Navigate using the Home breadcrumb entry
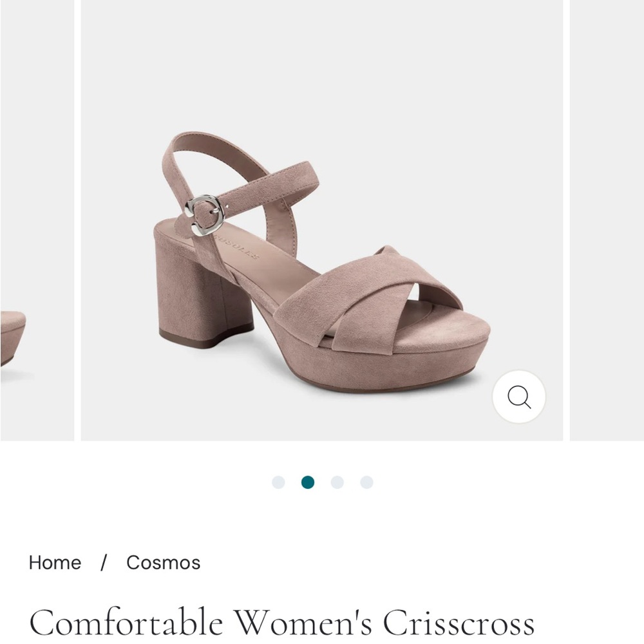The width and height of the screenshot is (644, 644). point(55,563)
